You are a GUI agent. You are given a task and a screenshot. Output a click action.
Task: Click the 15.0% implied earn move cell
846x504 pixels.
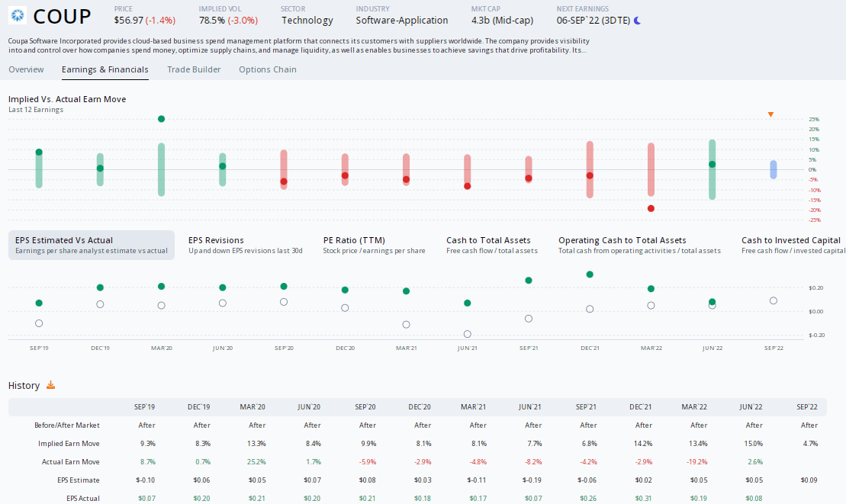(x=754, y=444)
